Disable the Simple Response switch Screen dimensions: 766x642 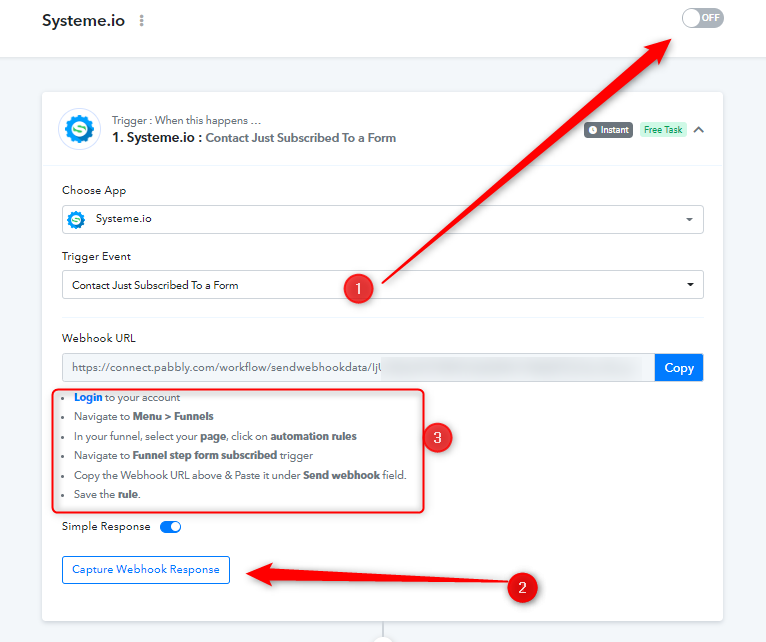tap(170, 527)
